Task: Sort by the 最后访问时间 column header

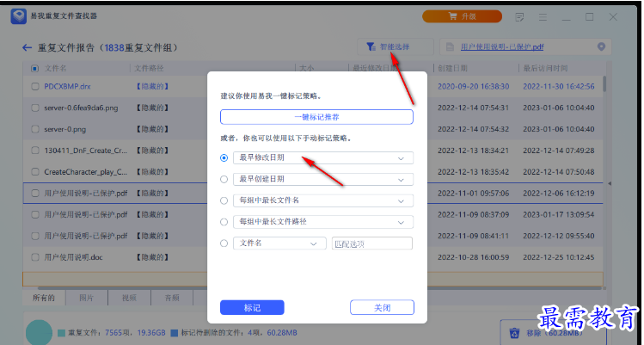Action: pos(545,68)
